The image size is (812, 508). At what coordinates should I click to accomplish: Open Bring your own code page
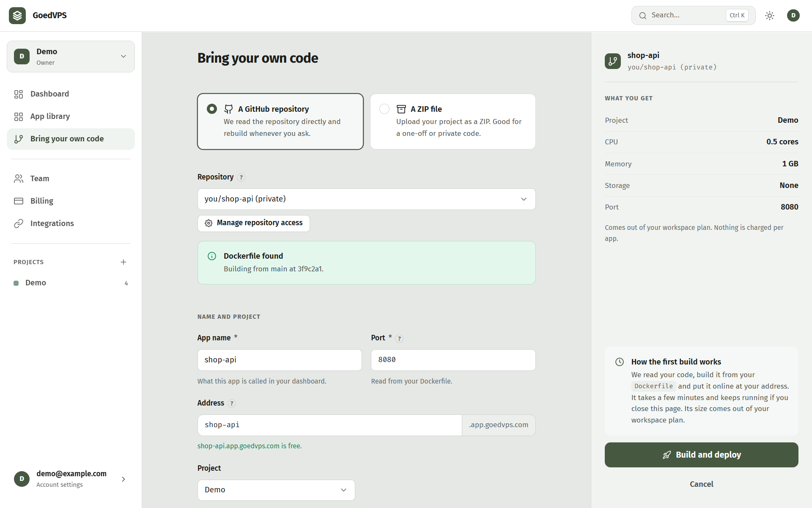point(71,139)
